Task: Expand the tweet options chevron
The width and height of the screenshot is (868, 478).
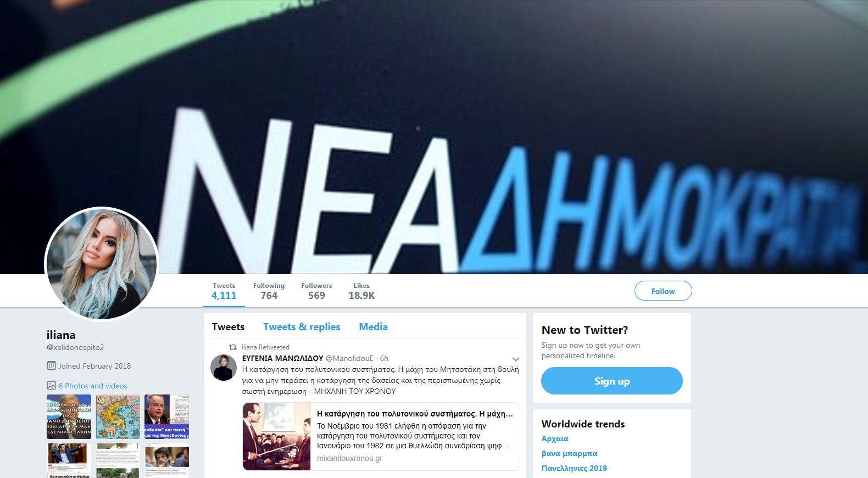Action: point(515,359)
